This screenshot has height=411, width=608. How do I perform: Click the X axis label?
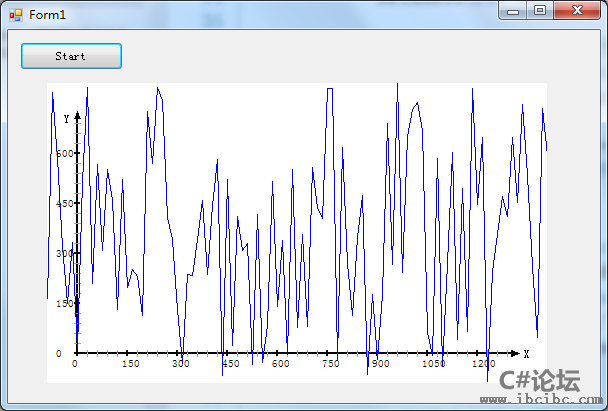click(x=526, y=354)
